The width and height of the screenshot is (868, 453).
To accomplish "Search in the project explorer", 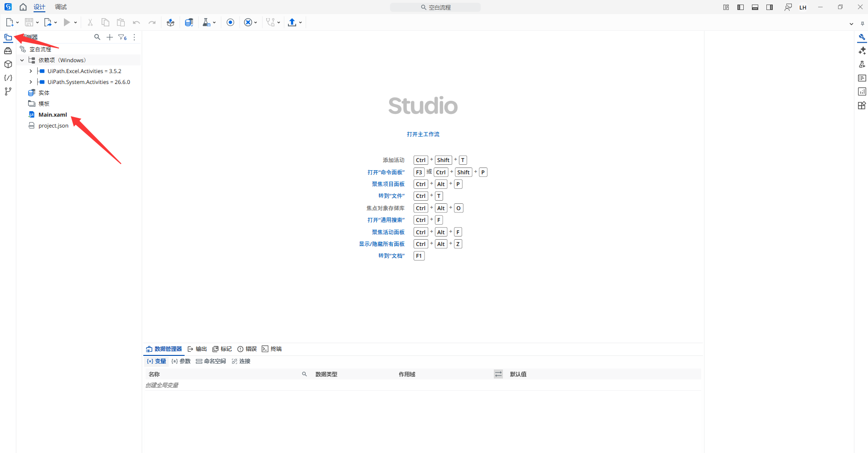I will 97,37.
